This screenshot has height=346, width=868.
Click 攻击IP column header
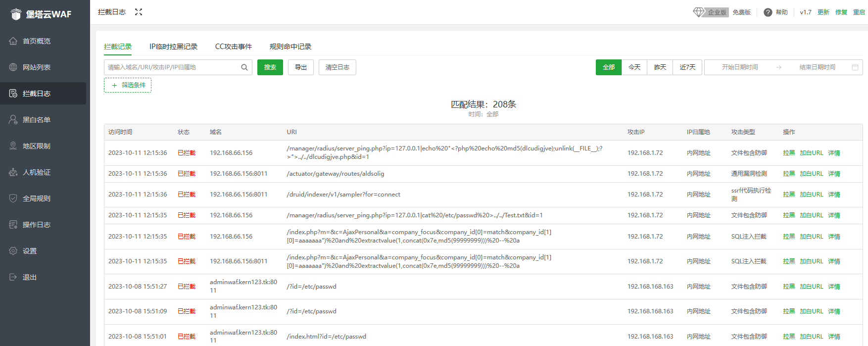(636, 132)
